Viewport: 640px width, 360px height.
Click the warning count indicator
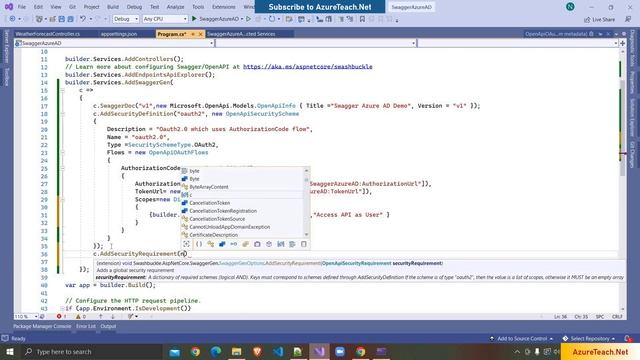pos(81,316)
